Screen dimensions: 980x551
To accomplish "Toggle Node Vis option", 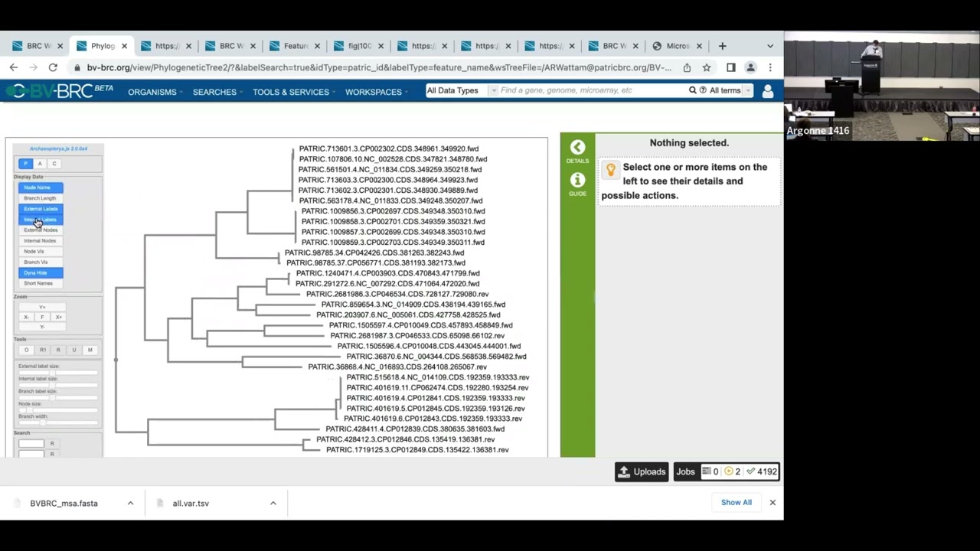I will pos(41,252).
